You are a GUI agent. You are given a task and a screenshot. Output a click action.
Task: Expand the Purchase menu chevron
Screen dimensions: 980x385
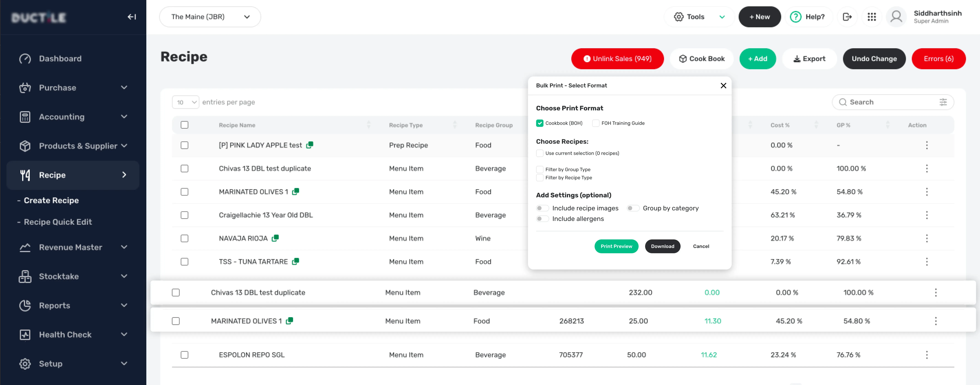point(124,87)
